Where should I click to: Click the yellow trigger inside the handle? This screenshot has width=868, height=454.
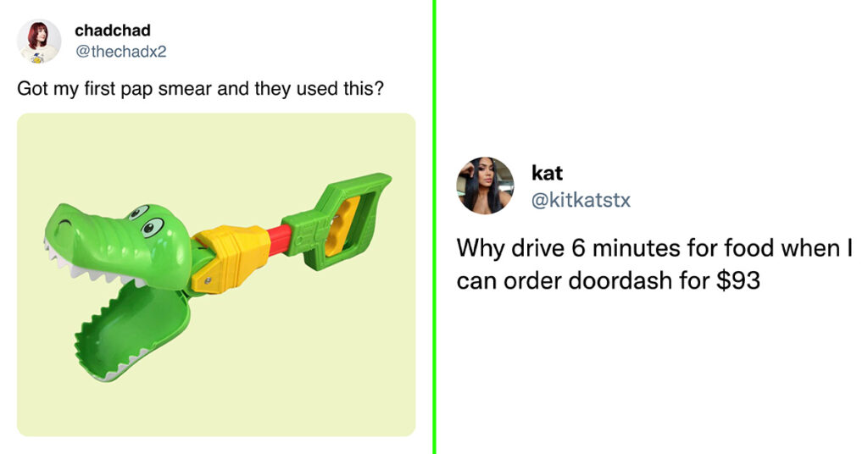coord(342,227)
